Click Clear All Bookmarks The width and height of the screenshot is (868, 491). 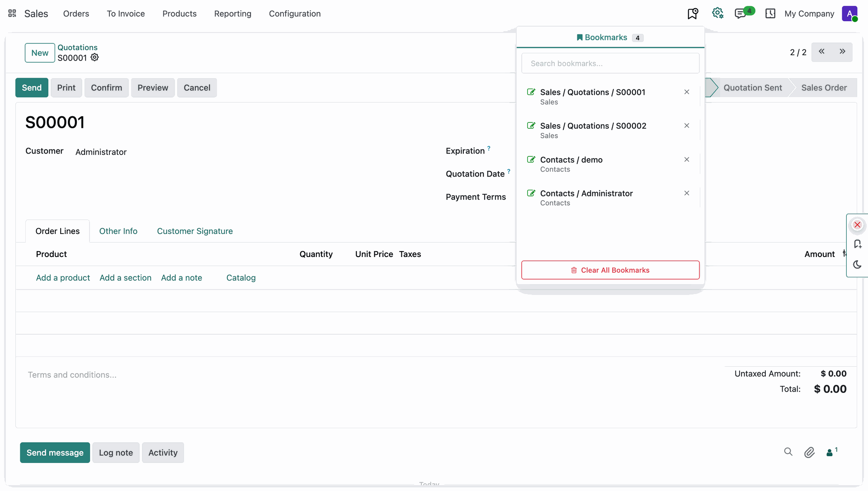pos(610,270)
